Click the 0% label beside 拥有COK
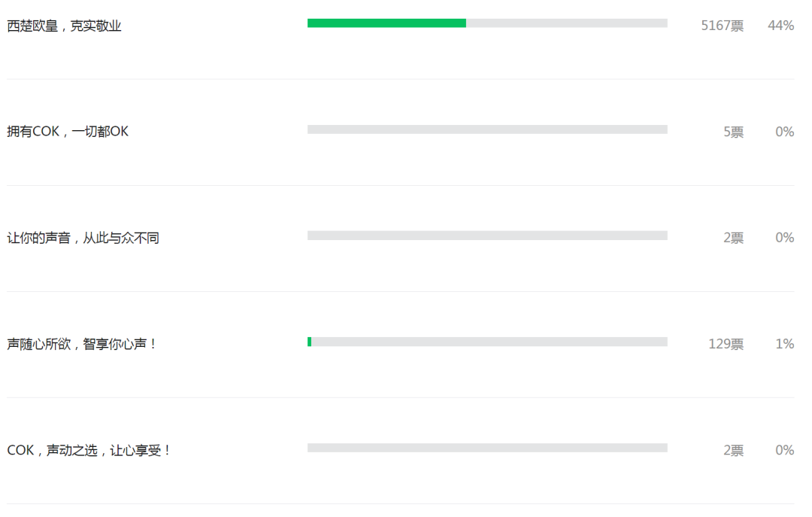The image size is (812, 517). pyautogui.click(x=784, y=132)
